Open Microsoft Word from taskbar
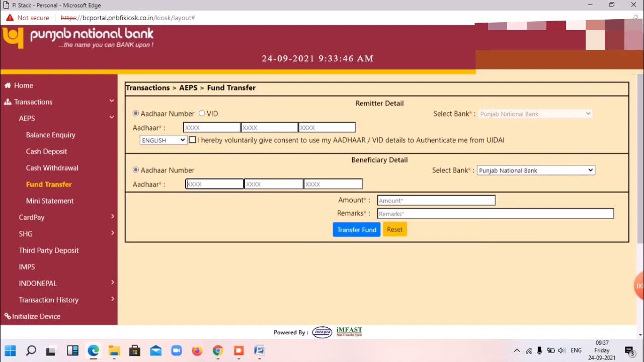This screenshot has width=644, height=362. tap(260, 350)
